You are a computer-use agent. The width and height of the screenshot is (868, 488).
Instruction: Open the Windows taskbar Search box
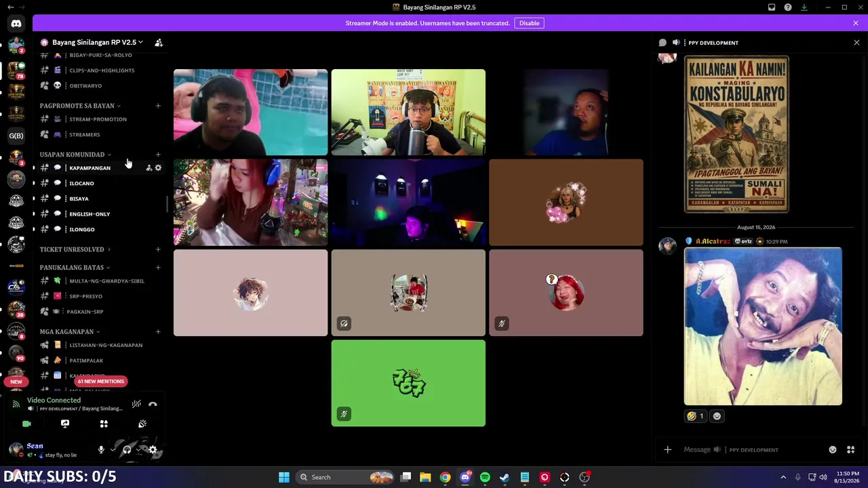[346, 477]
